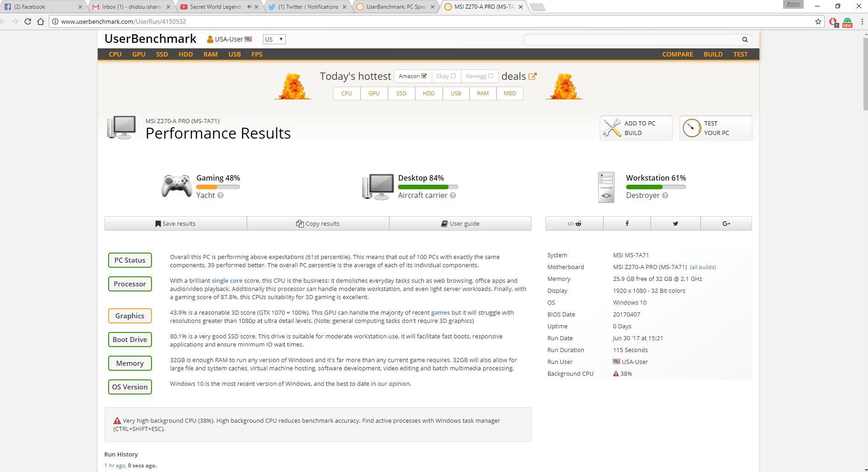Open the User guide button
Image resolution: width=868 pixels, height=472 pixels.
click(x=460, y=223)
